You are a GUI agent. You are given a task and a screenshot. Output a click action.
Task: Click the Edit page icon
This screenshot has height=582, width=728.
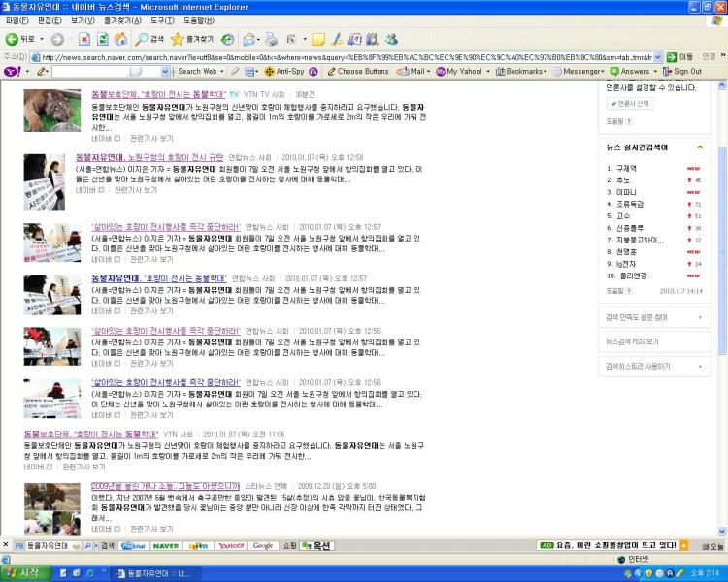click(291, 40)
